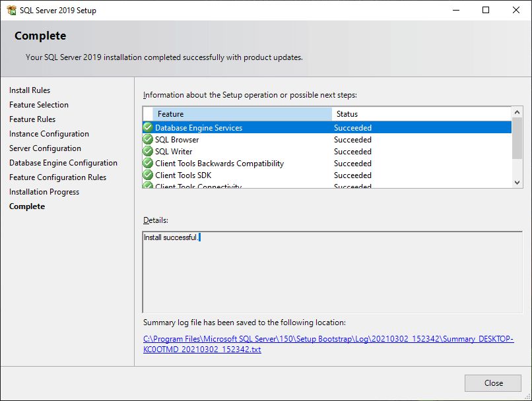
Task: Click Feature Configuration Rules step
Action: pyautogui.click(x=57, y=177)
